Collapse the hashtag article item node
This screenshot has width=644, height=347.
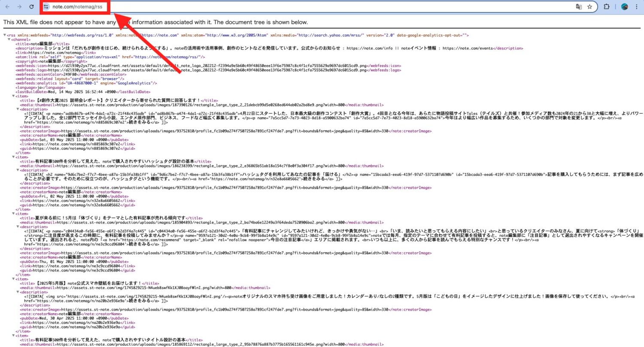coord(13,157)
